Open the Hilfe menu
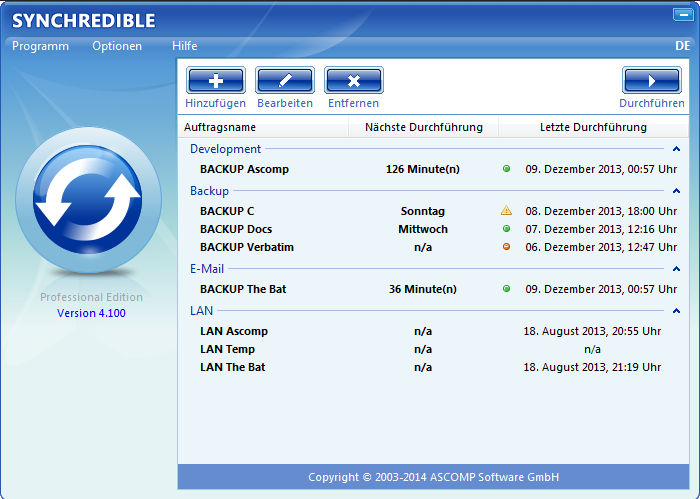 [x=184, y=46]
